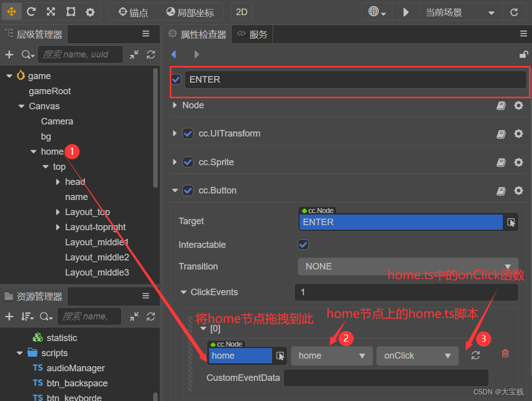
Task: Click the CustomEventData input field
Action: (x=385, y=378)
